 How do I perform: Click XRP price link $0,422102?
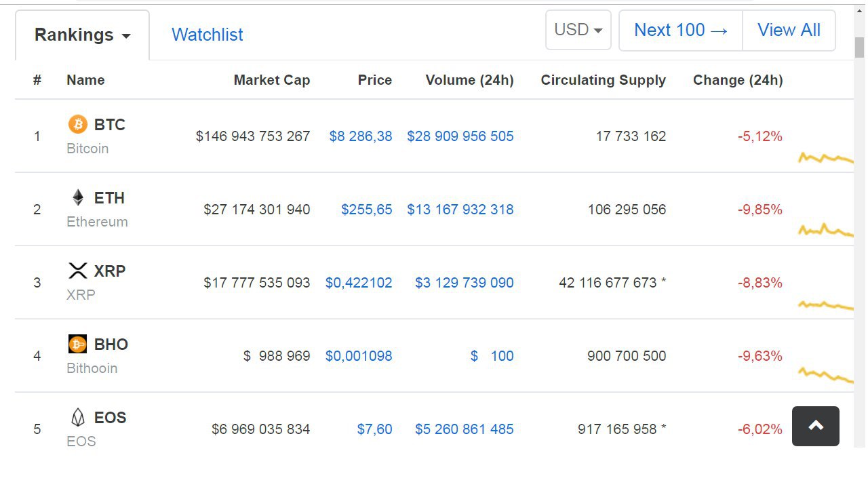coord(359,283)
